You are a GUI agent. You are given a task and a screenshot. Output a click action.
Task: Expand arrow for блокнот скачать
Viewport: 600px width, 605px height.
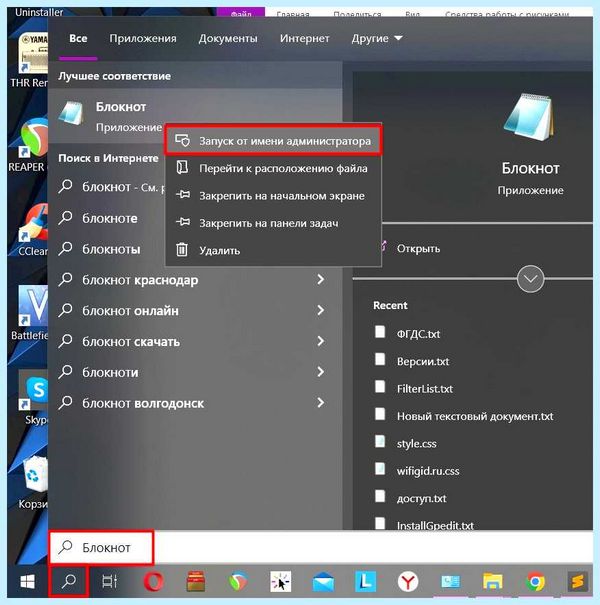tap(320, 341)
